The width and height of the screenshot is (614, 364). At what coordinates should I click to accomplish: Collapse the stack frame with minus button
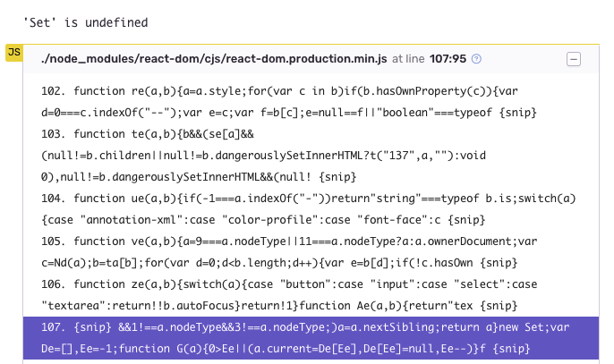(573, 60)
